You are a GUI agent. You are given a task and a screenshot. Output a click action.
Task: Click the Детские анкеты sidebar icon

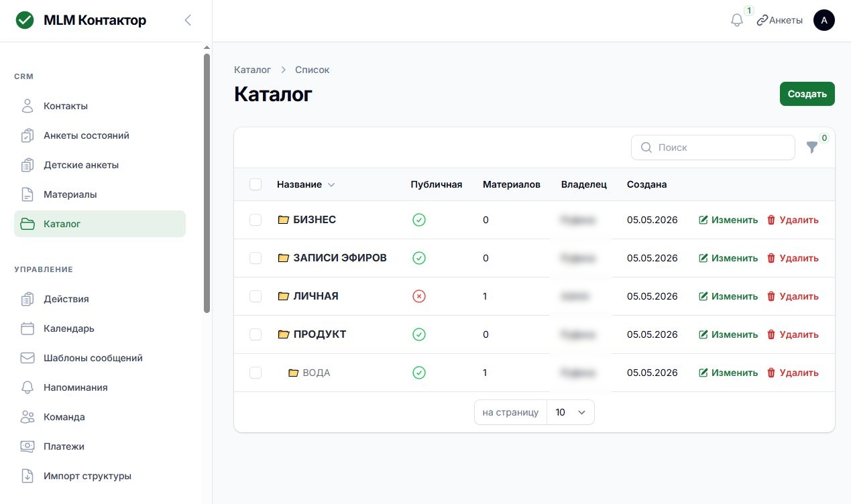point(27,165)
